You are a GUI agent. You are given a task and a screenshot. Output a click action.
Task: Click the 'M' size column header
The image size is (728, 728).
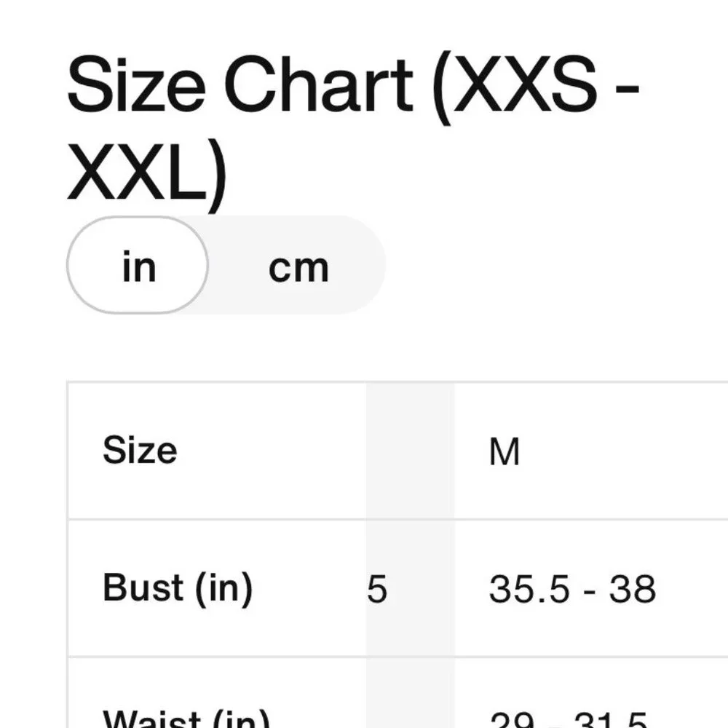click(505, 451)
